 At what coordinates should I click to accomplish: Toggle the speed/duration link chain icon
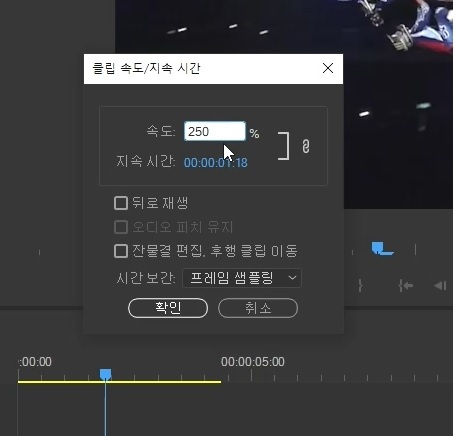[306, 146]
